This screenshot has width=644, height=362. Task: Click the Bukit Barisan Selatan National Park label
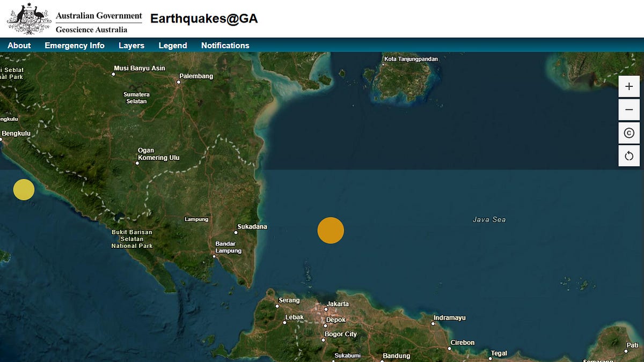click(x=132, y=239)
